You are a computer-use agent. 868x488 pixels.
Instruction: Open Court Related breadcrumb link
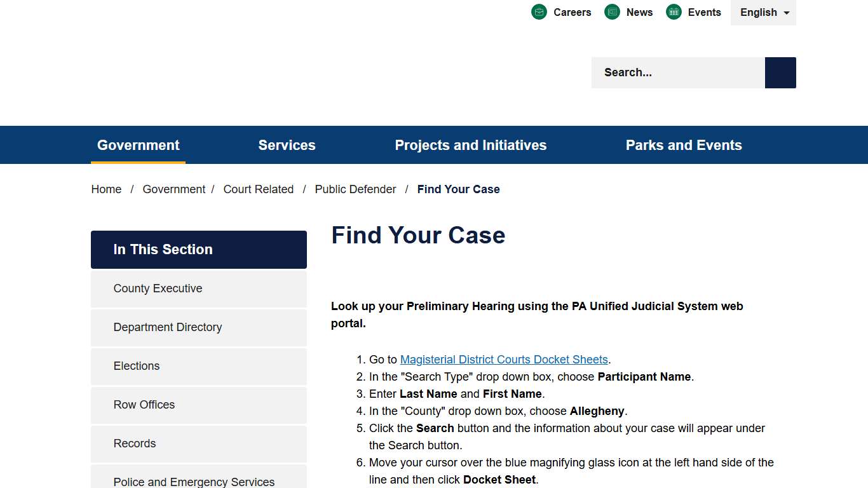point(259,189)
